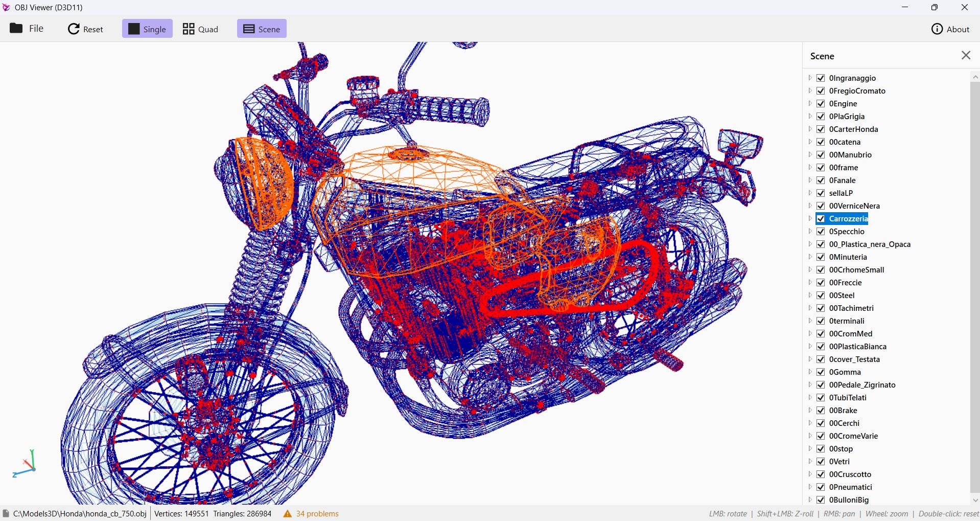Viewport: 980px width, 521px height.
Task: Select the 0cover_Testata tree item
Action: tap(854, 359)
